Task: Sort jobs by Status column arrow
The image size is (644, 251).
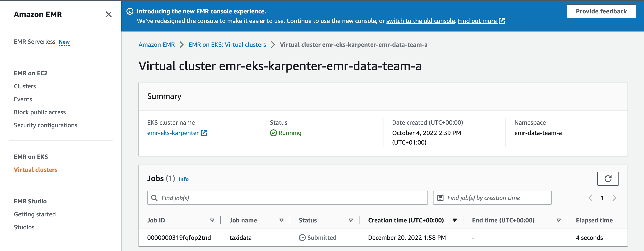Action: (x=351, y=220)
